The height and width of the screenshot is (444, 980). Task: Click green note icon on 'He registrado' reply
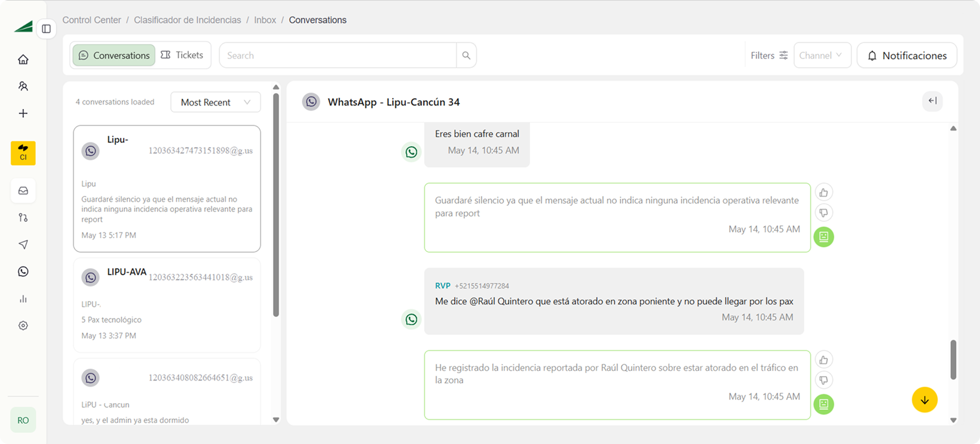click(824, 404)
